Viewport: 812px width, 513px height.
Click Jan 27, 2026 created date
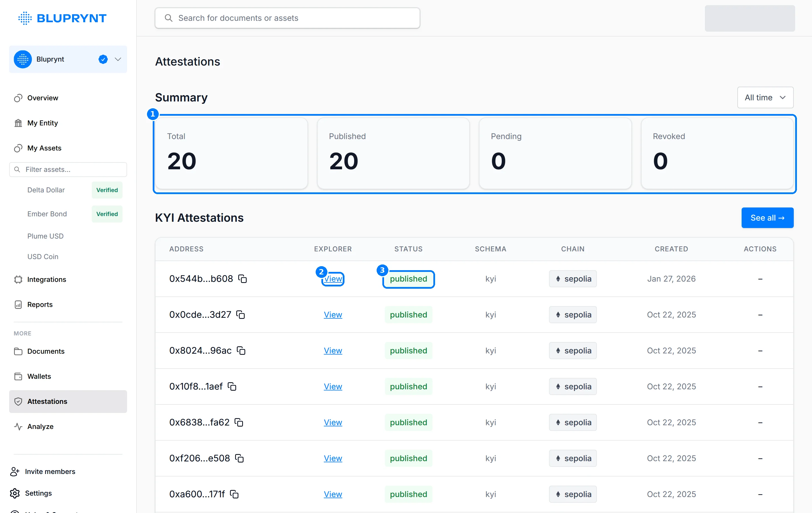tap(671, 279)
